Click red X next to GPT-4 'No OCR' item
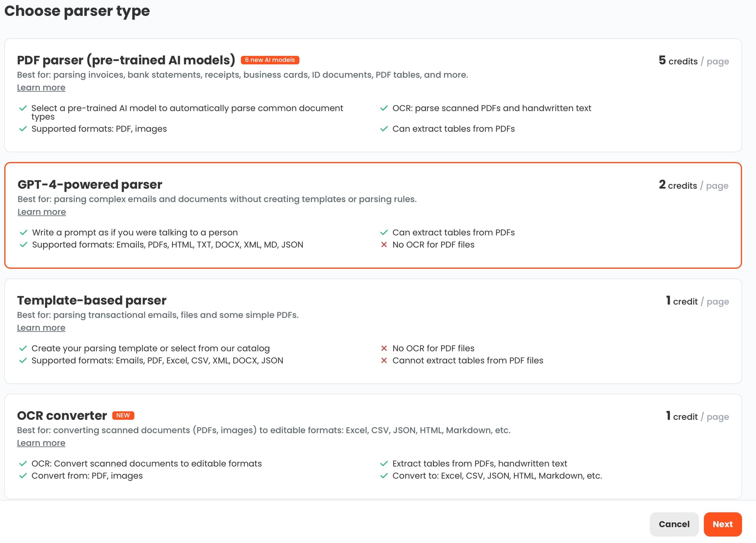 click(384, 245)
